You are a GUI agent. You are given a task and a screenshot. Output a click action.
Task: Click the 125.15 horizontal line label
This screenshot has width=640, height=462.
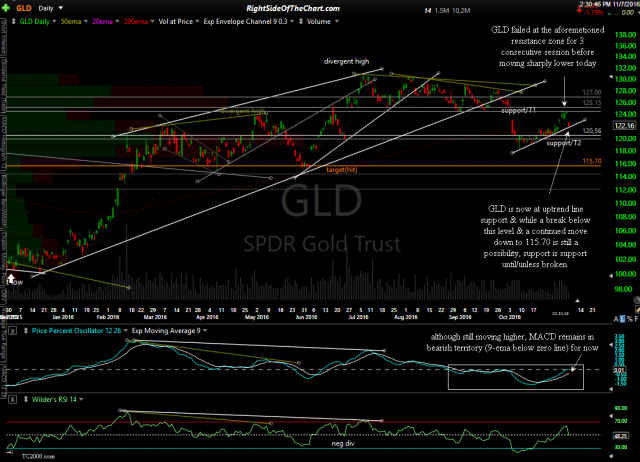pyautogui.click(x=592, y=103)
